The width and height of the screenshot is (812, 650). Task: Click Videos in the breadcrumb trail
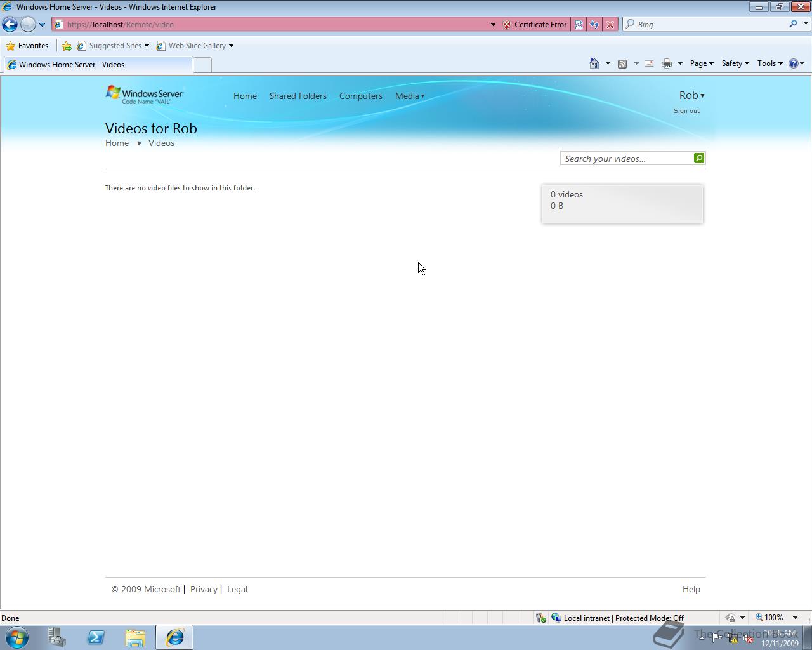pyautogui.click(x=161, y=143)
